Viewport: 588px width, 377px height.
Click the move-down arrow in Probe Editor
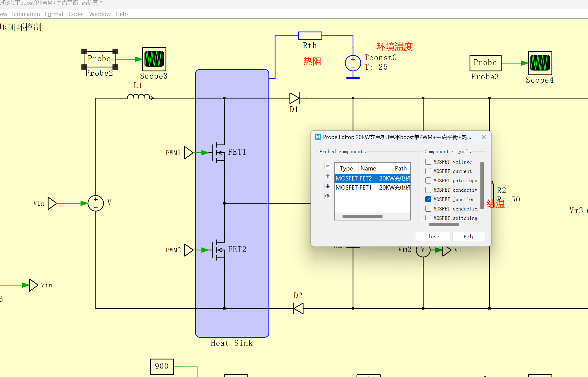pyautogui.click(x=328, y=186)
